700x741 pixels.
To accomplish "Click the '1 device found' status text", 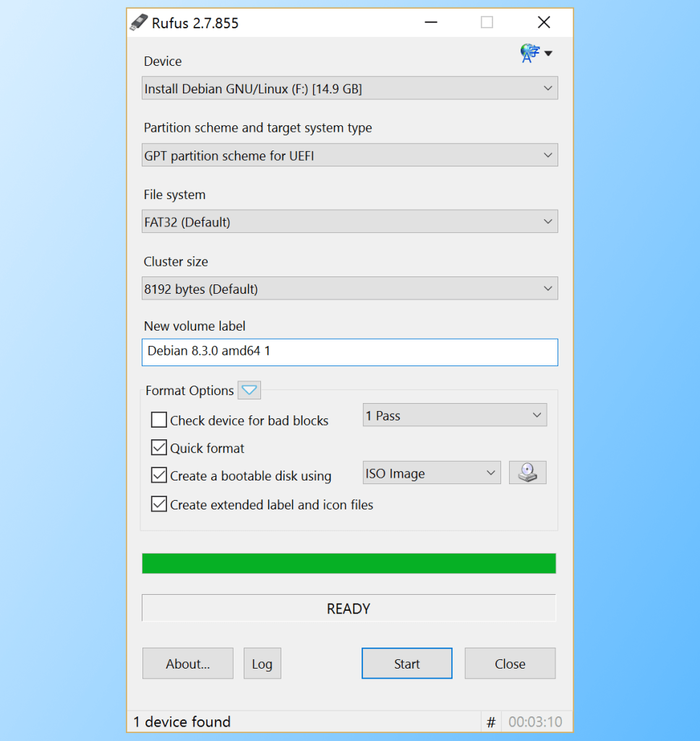I will [182, 721].
